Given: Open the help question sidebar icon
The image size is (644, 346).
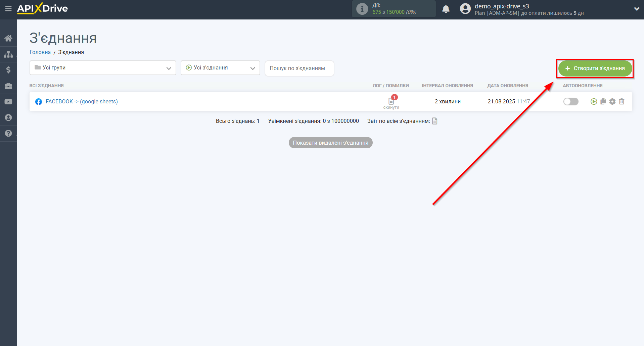Looking at the screenshot, I should click(8, 133).
